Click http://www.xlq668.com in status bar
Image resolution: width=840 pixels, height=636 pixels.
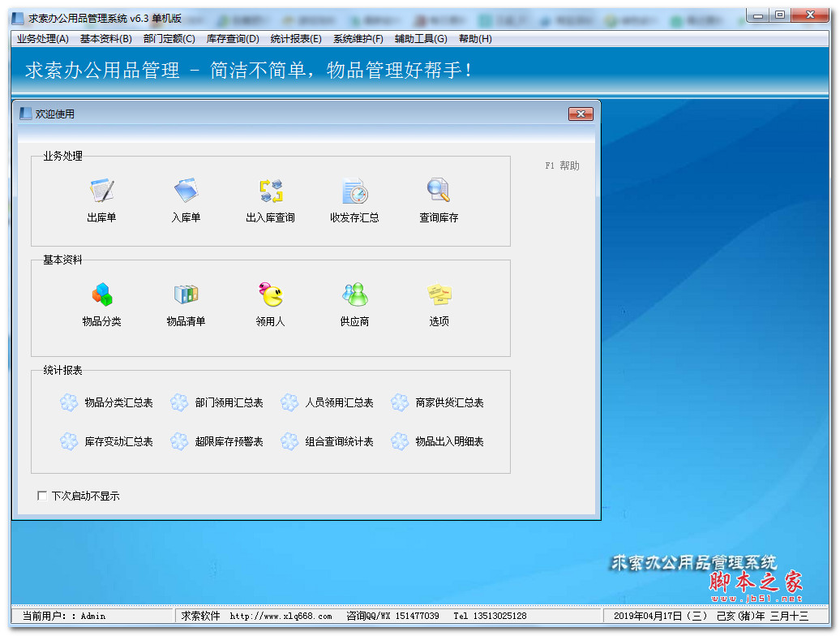tap(281, 617)
